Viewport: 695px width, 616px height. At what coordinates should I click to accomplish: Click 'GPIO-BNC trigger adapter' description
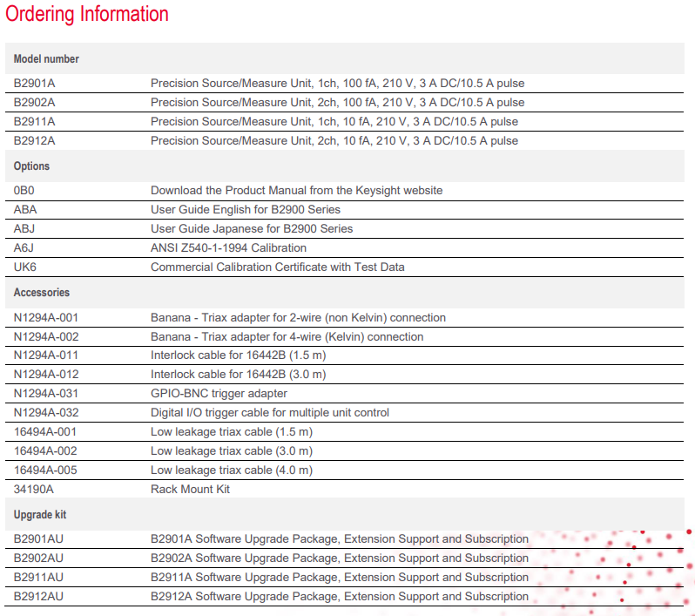[219, 393]
